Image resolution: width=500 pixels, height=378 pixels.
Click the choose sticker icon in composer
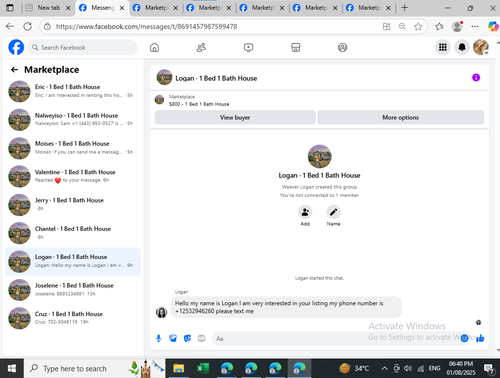point(187,338)
